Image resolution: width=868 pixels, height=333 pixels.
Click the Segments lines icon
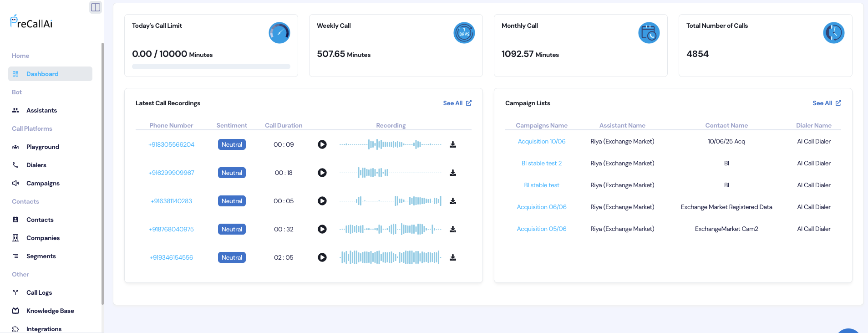point(15,256)
